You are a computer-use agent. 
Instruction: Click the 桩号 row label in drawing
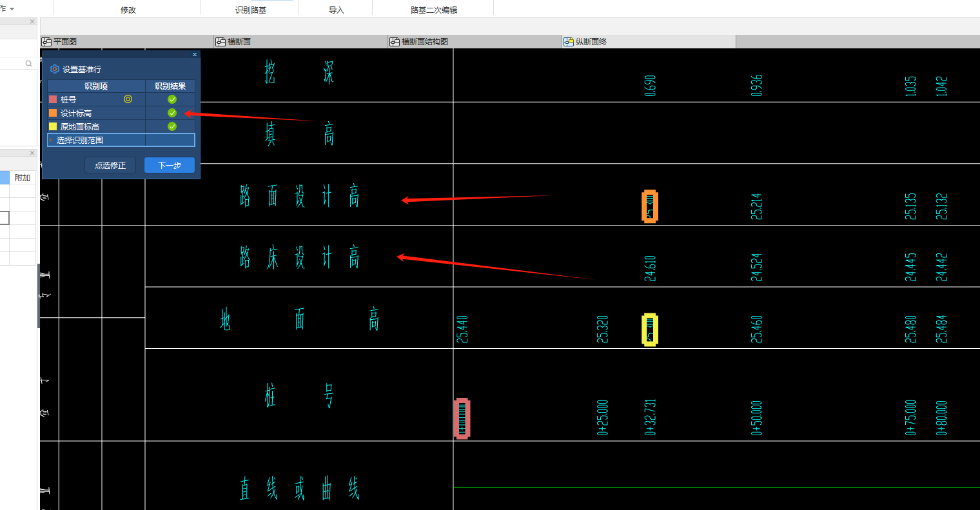tap(300, 395)
